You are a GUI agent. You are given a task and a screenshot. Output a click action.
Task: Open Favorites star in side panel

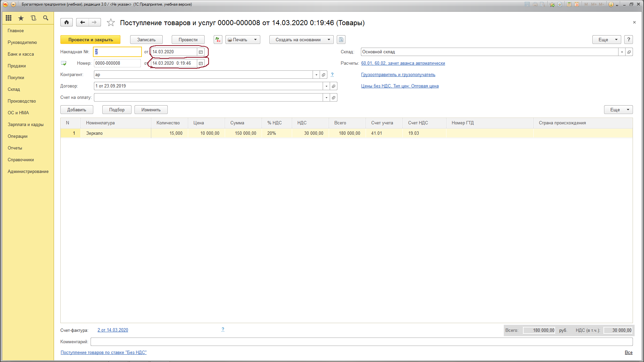click(x=21, y=18)
